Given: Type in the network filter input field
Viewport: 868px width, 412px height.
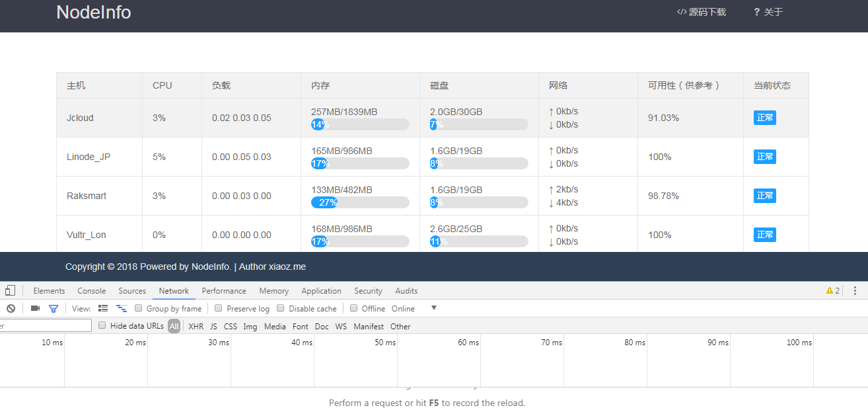Looking at the screenshot, I should (x=43, y=325).
